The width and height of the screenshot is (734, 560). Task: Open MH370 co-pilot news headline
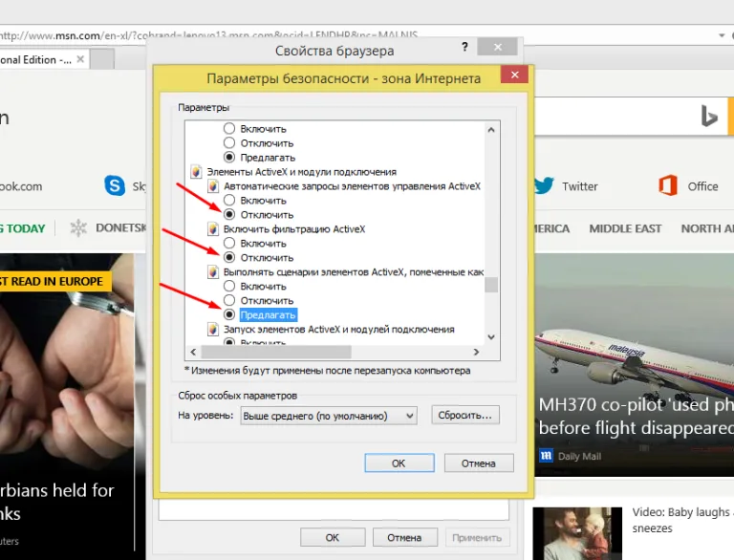coord(636,416)
